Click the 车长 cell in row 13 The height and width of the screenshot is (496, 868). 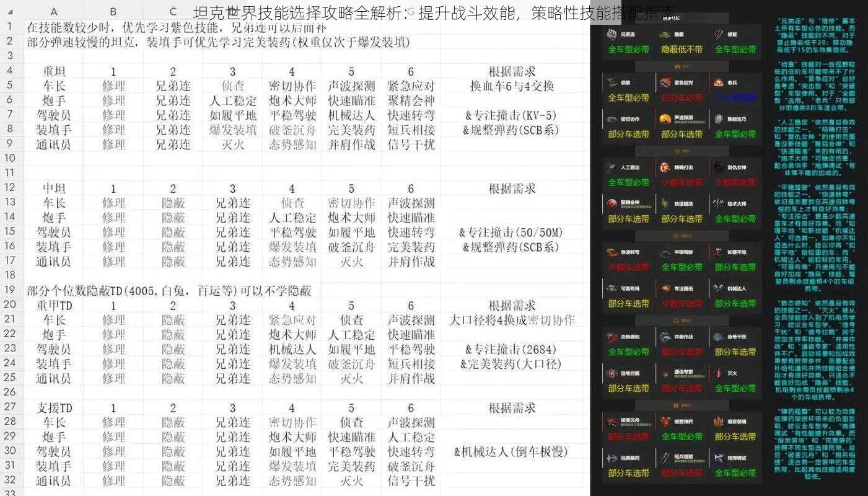54,203
